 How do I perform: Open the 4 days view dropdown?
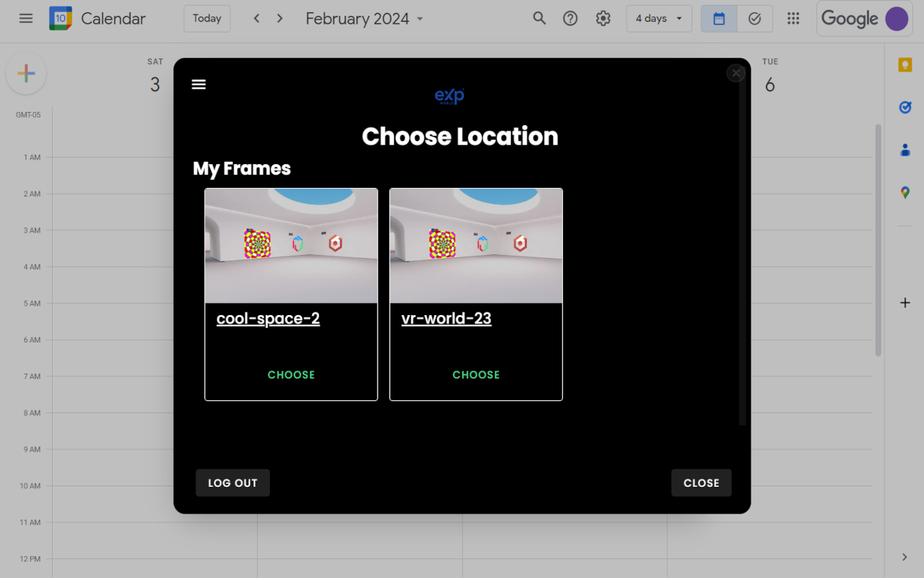pyautogui.click(x=659, y=19)
